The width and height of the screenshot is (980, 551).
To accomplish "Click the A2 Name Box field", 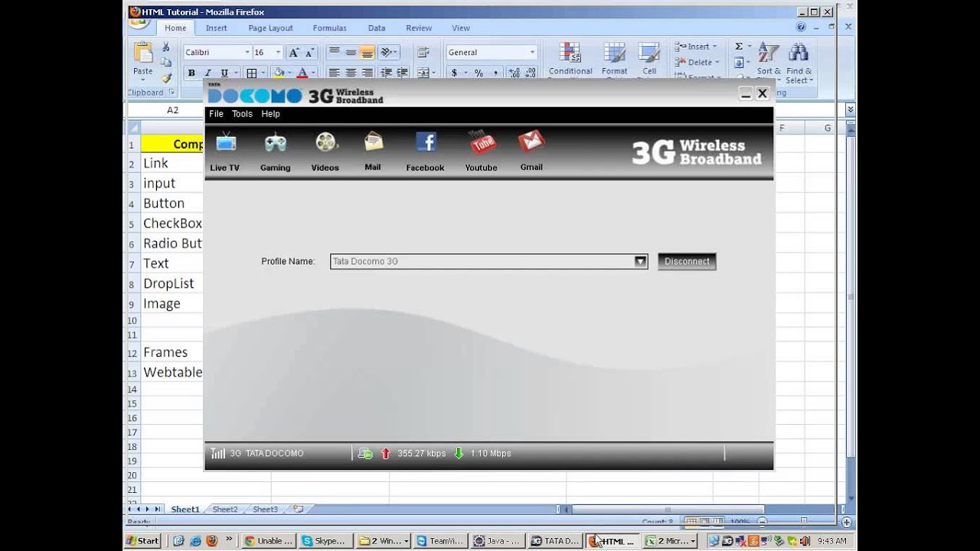I will [172, 110].
